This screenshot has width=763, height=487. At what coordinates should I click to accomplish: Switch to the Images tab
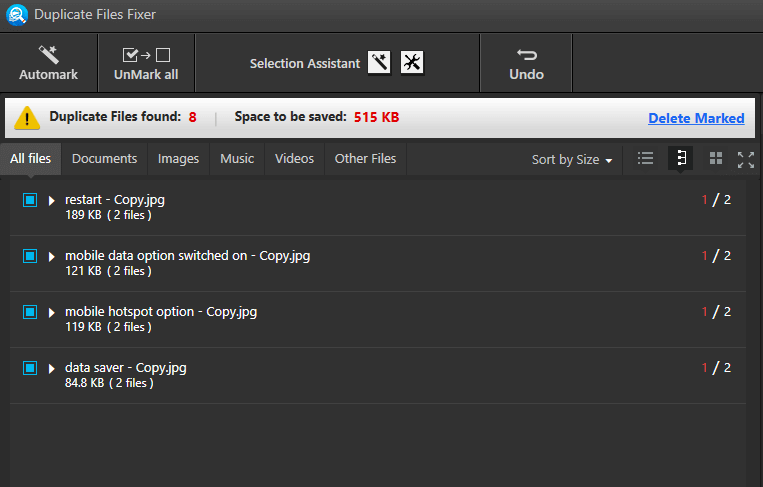click(178, 159)
